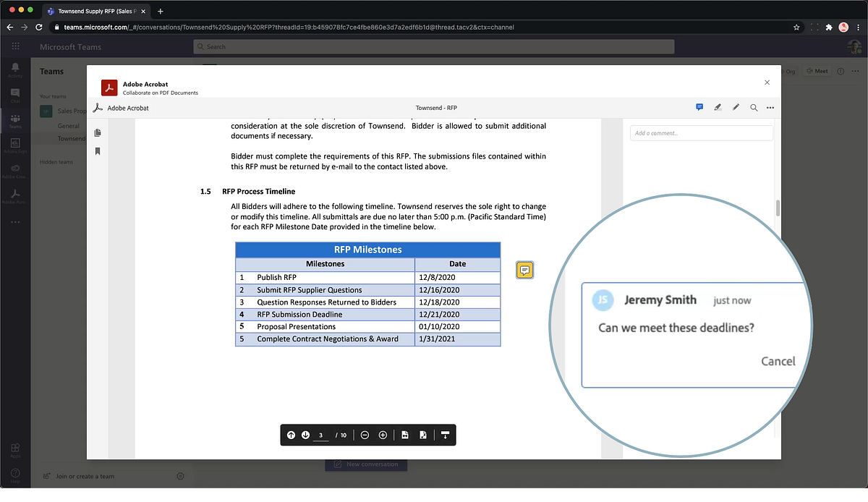The width and height of the screenshot is (868, 502).
Task: Click the yellow sticky note comment marker
Action: (525, 271)
